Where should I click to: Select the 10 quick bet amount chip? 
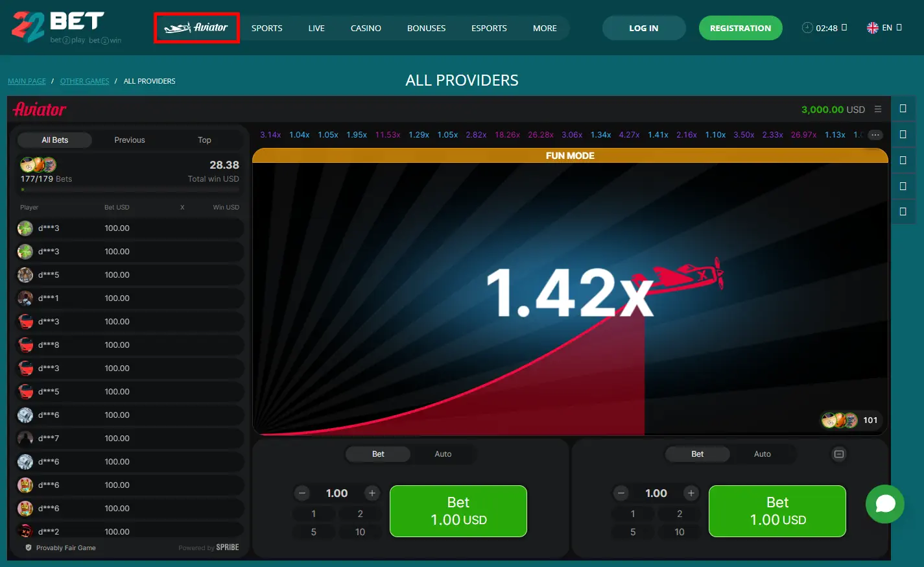click(360, 532)
